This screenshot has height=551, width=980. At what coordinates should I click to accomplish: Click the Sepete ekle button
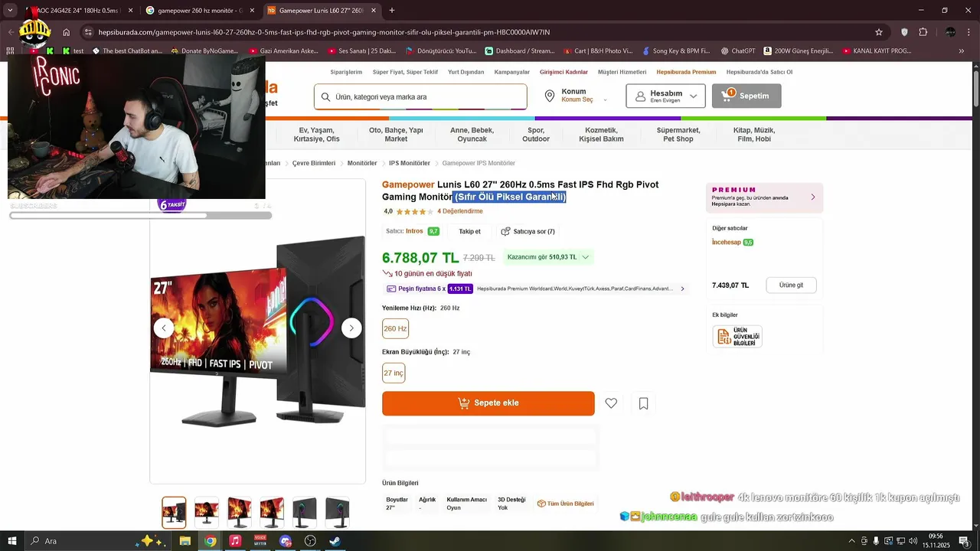click(x=488, y=403)
